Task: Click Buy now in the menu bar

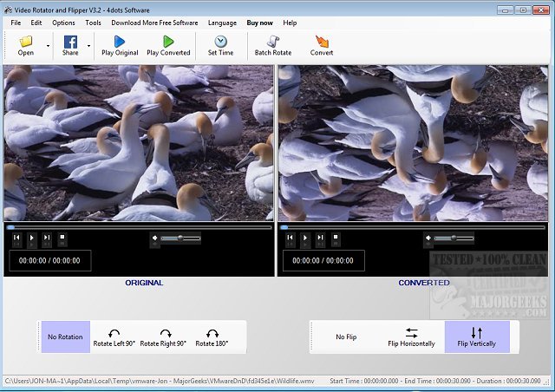Action: (259, 23)
